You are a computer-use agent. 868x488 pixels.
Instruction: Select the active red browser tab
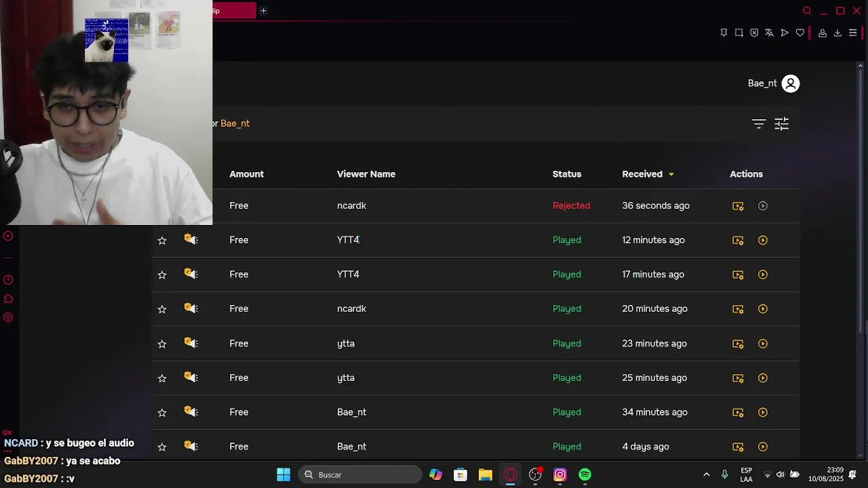pyautogui.click(x=235, y=11)
